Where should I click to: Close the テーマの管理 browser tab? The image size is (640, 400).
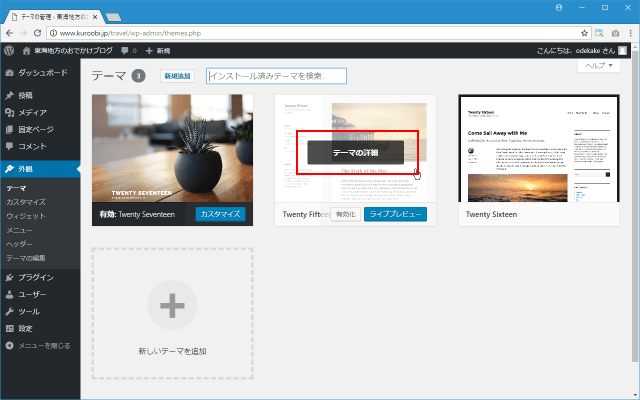[x=95, y=17]
